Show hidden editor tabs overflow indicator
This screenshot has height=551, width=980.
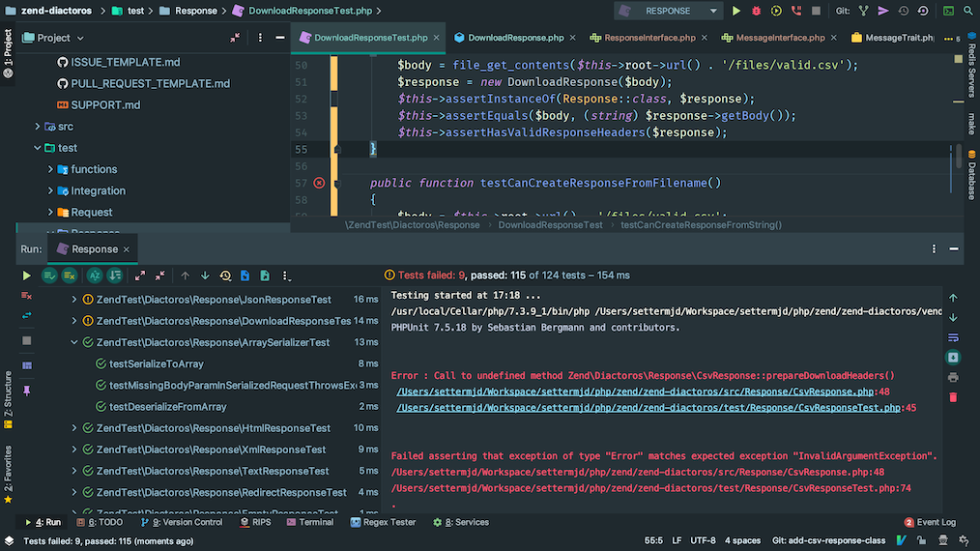953,39
